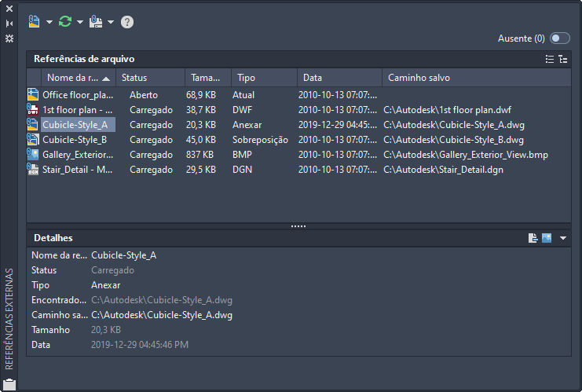Viewport: 582px width, 392px height.
Task: Click the Attach DWG reference icon
Action: [34, 21]
